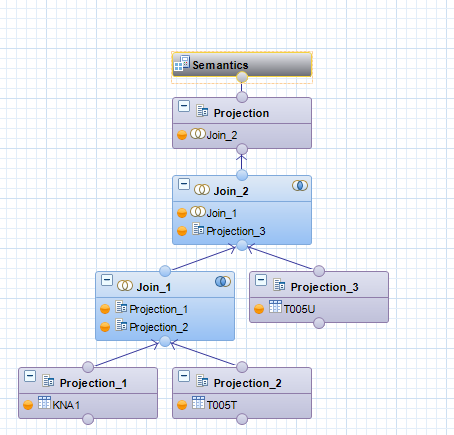Click join icon beside Join_2 in Projection
454x435 pixels.
(198, 134)
